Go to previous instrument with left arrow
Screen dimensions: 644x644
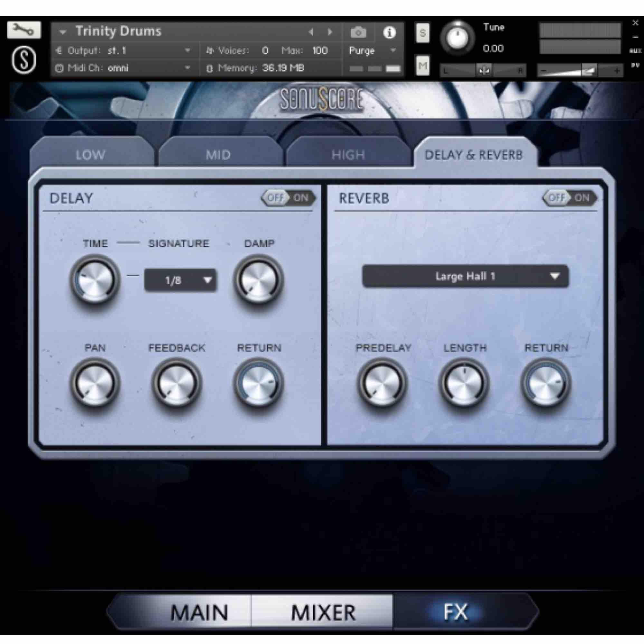pos(311,32)
